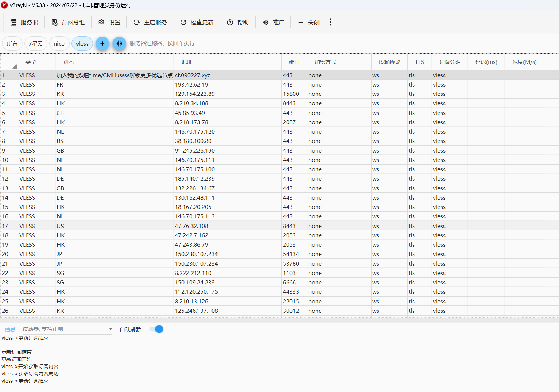Open the 过滤器 log filter dropdown
559x392 pixels.
[67, 329]
